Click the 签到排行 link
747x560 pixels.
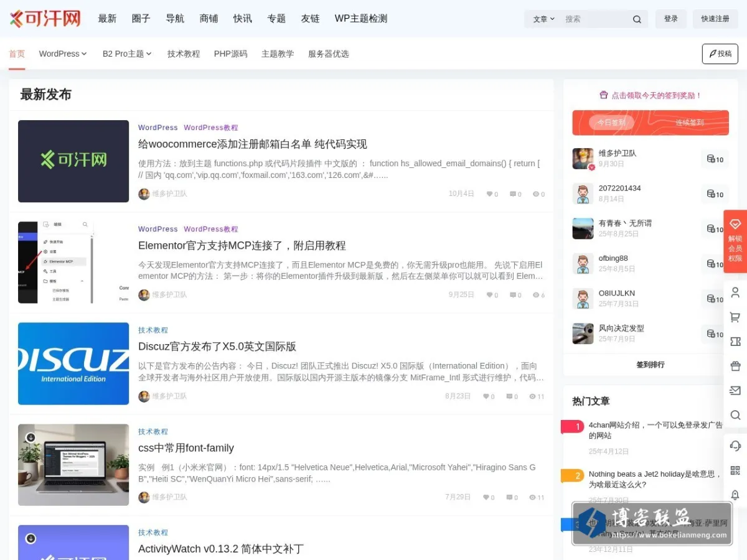(651, 365)
